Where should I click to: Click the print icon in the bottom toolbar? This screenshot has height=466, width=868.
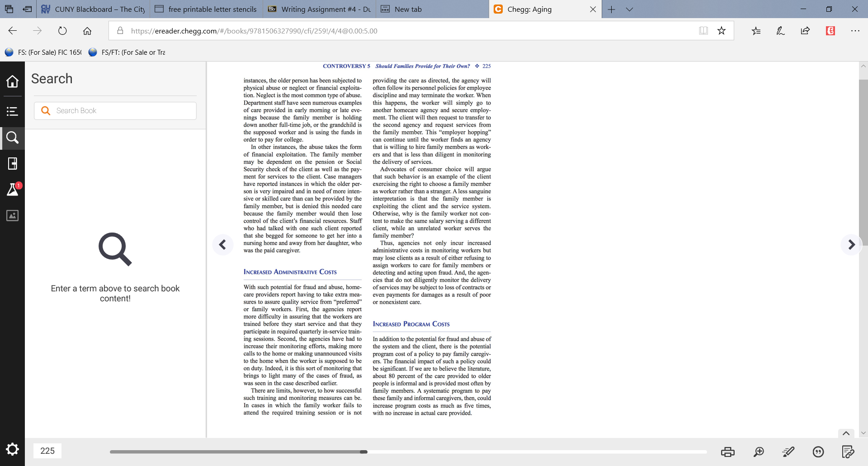click(728, 452)
